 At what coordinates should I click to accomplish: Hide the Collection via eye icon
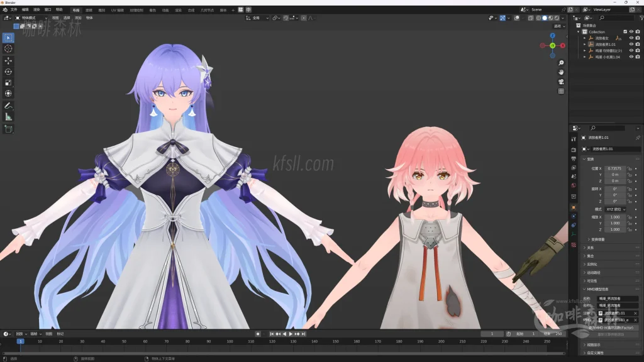pos(631,31)
